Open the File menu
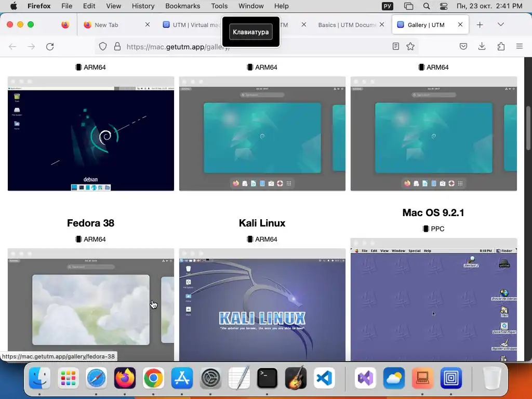Viewport: 532px width, 399px height. [x=66, y=6]
